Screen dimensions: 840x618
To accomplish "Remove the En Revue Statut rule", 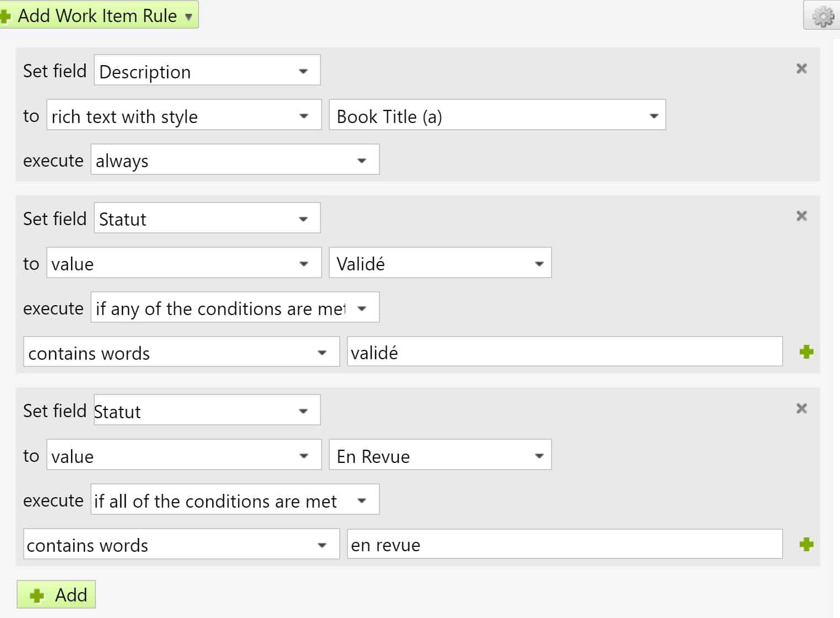I will [801, 408].
